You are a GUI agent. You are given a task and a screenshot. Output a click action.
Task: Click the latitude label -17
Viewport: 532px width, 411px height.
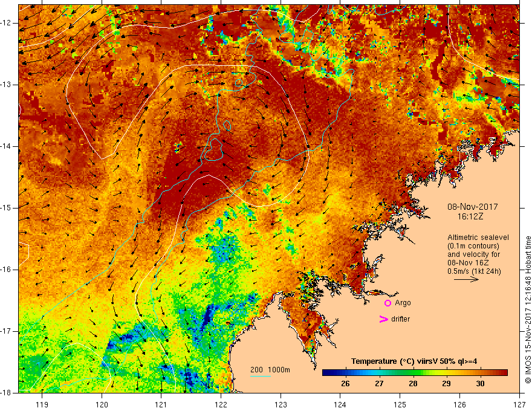pyautogui.click(x=6, y=331)
